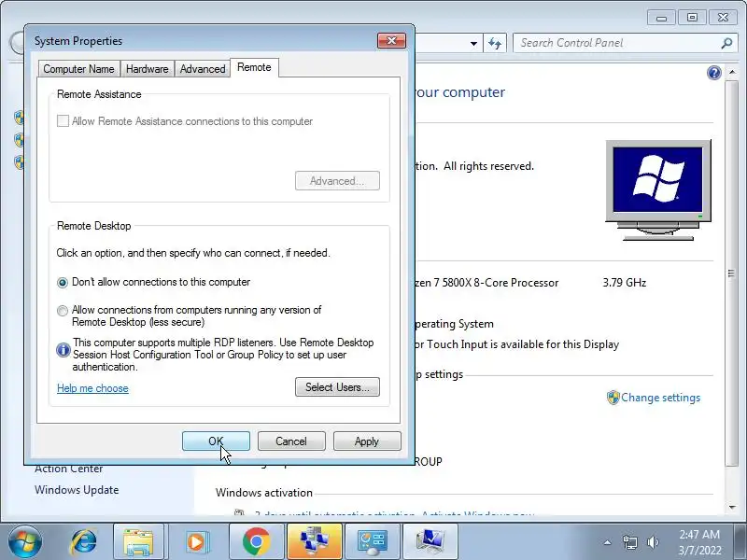
Task: Click the Remote Assistance Advanced button
Action: (337, 180)
